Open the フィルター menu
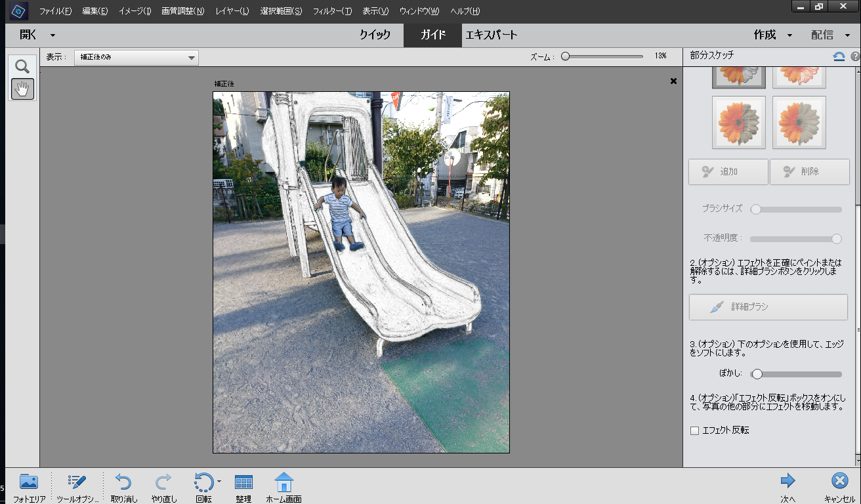 (333, 11)
